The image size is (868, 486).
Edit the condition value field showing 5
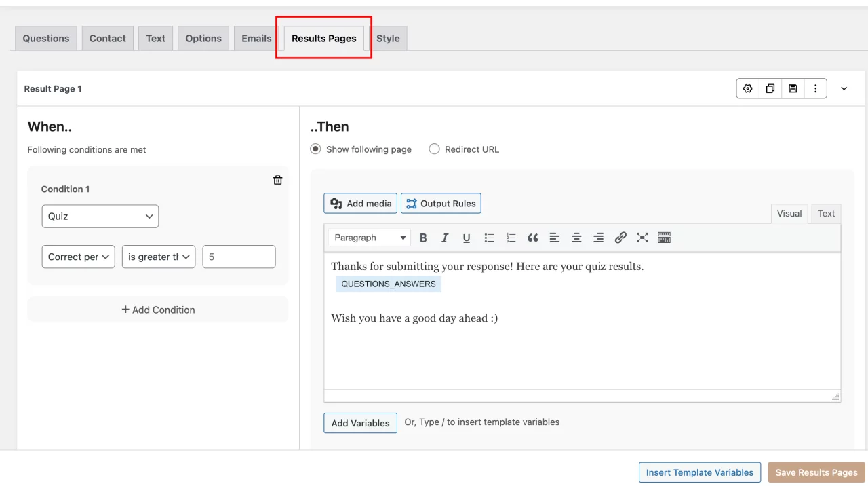coord(239,257)
